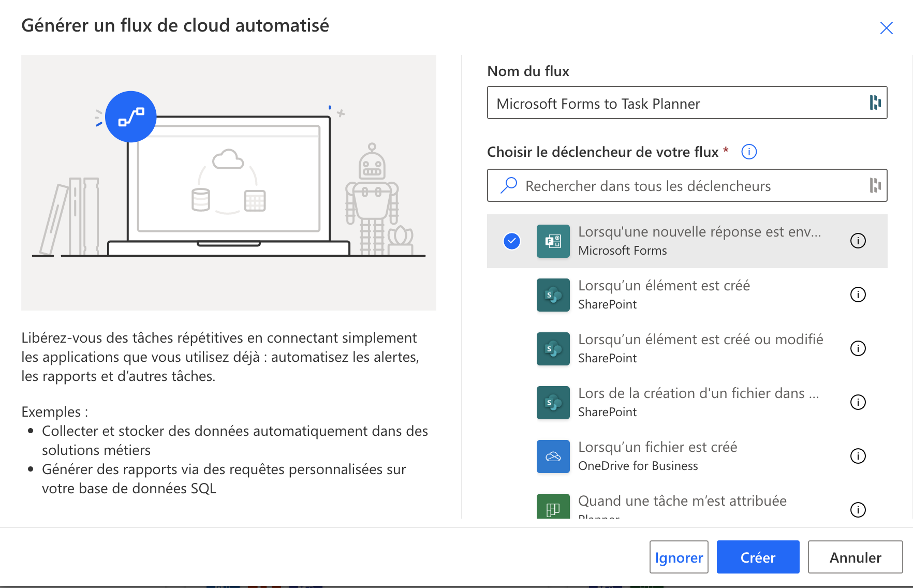Screen dimensions: 913x588
Task: Click the OneDrive for Business icon
Action: [x=553, y=457]
